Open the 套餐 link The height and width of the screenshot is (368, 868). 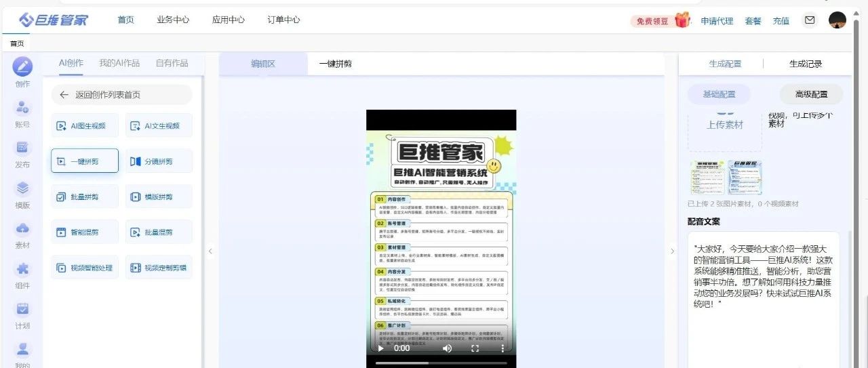753,21
